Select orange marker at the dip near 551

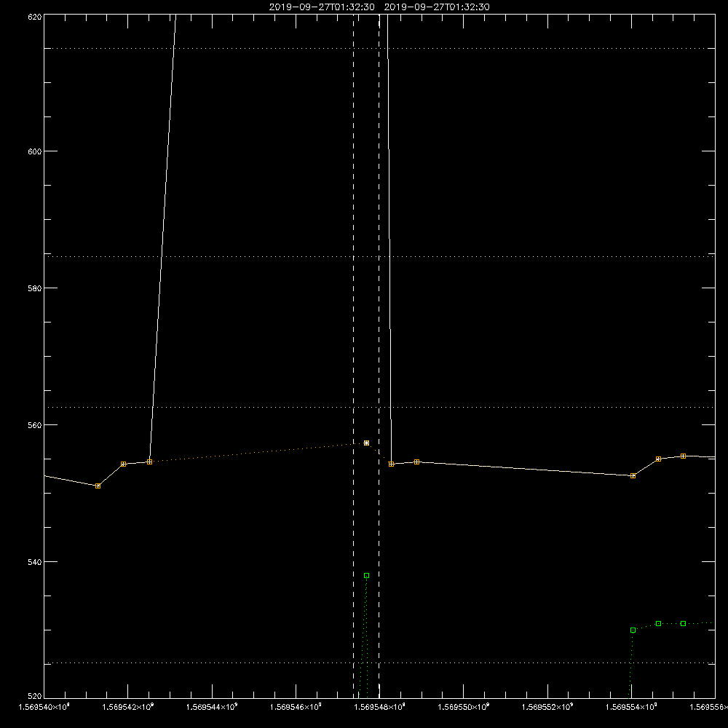[x=98, y=486]
